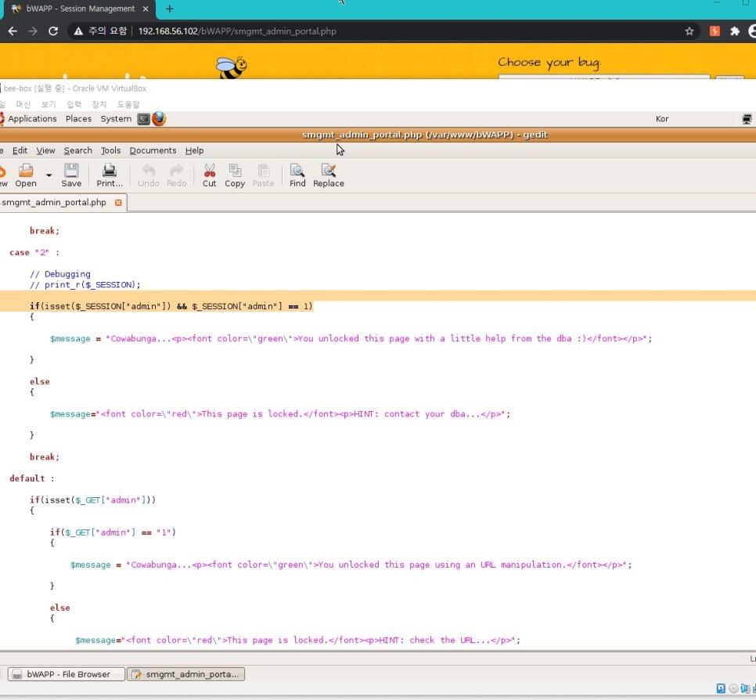Click the Undo toolbar button
Image resolution: width=756 pixels, height=700 pixels.
tap(149, 175)
